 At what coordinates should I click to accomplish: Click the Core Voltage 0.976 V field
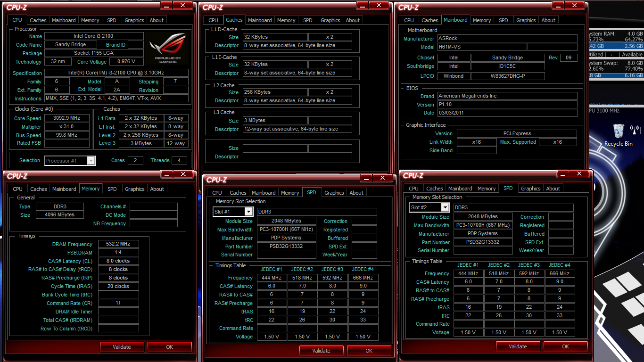[x=126, y=62]
